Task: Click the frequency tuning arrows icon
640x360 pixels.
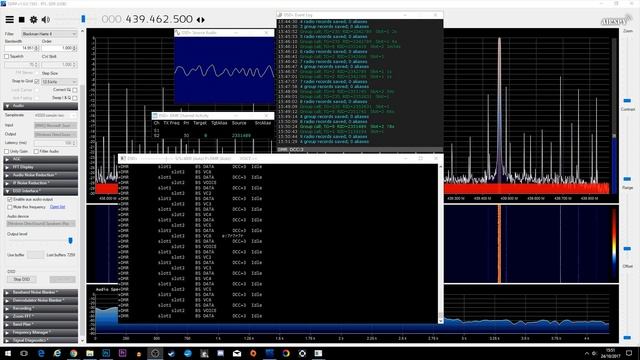Action: point(200,20)
